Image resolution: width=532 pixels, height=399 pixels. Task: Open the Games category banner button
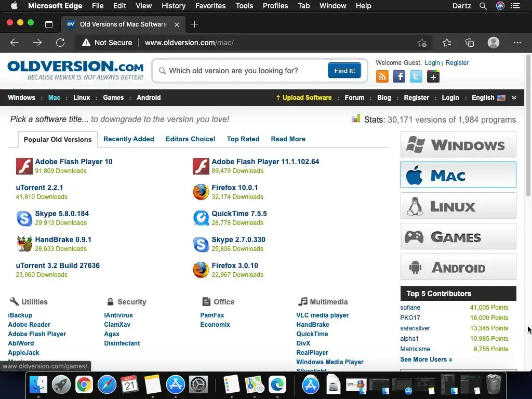[x=458, y=236]
